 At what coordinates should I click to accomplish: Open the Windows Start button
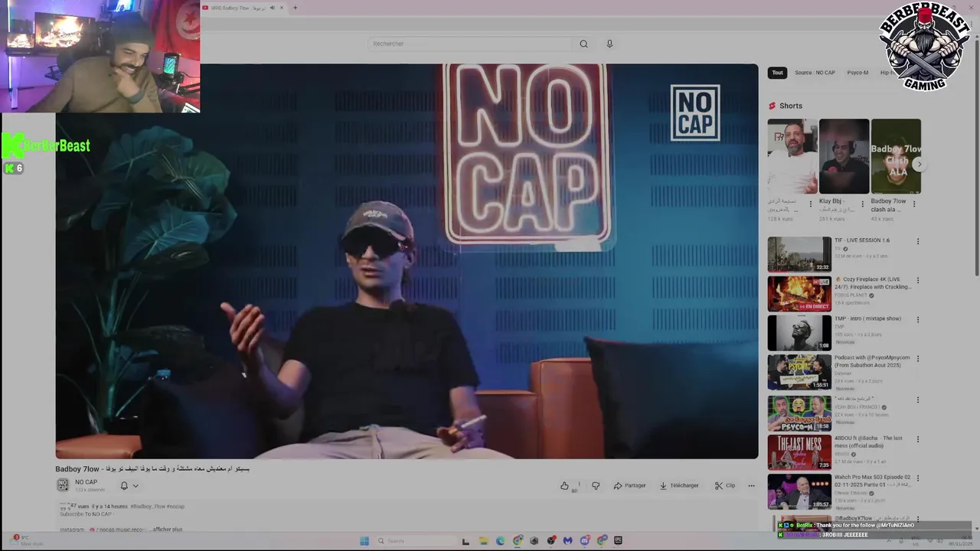point(364,541)
